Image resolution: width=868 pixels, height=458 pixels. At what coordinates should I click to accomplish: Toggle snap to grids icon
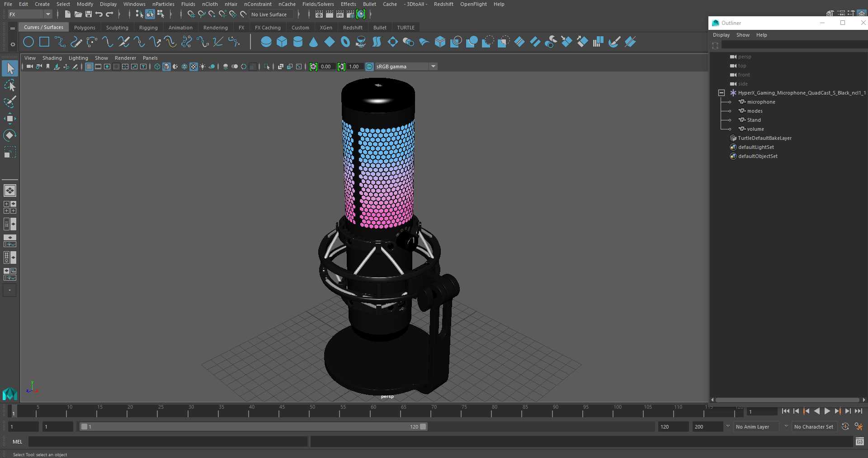click(191, 14)
